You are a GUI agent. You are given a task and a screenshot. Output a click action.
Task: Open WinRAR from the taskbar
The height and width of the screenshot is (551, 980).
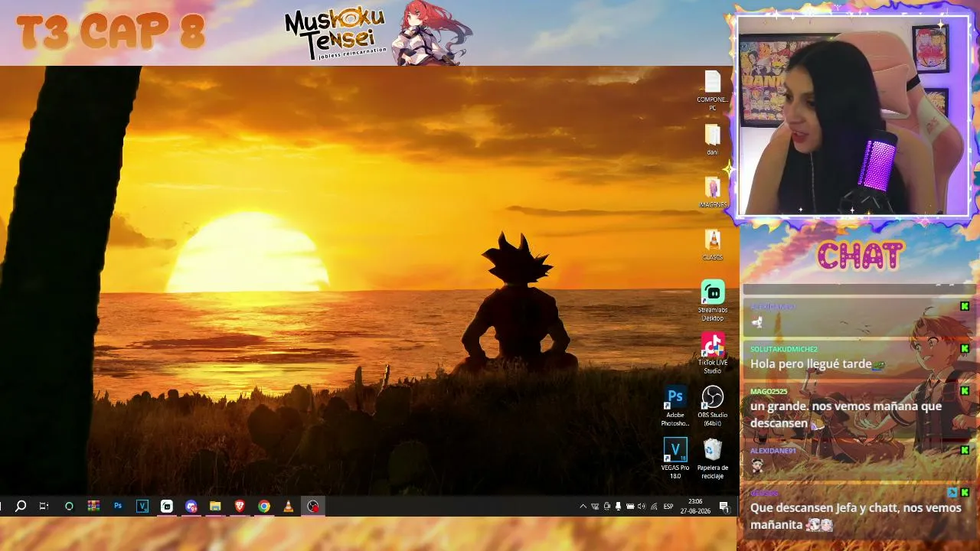click(93, 506)
